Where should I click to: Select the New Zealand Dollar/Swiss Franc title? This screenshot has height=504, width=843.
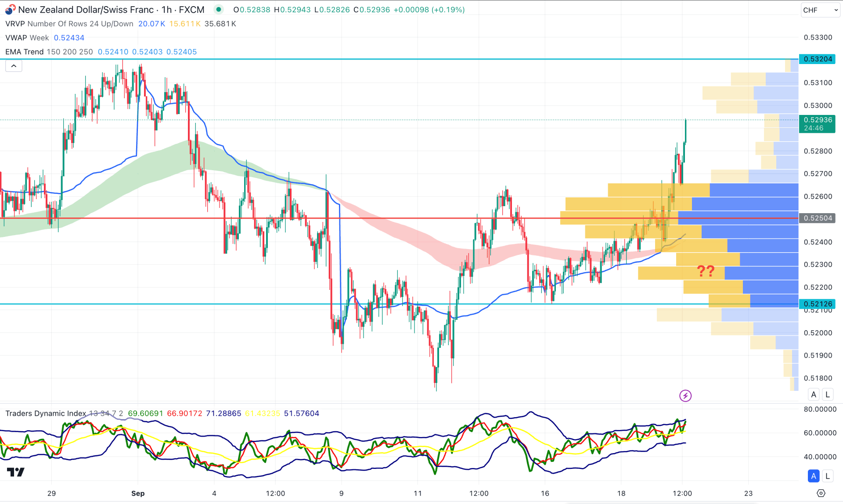[x=86, y=10]
